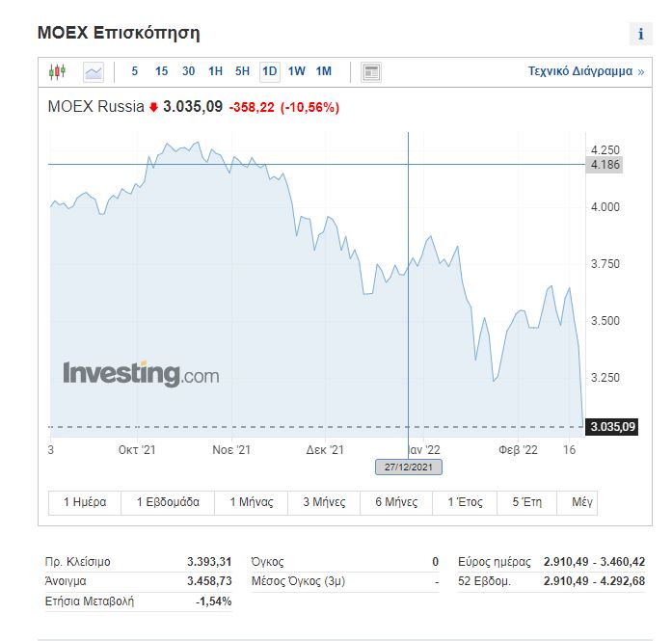This screenshot has width=672, height=641.
Task: Click the news table layout icon
Action: click(371, 71)
